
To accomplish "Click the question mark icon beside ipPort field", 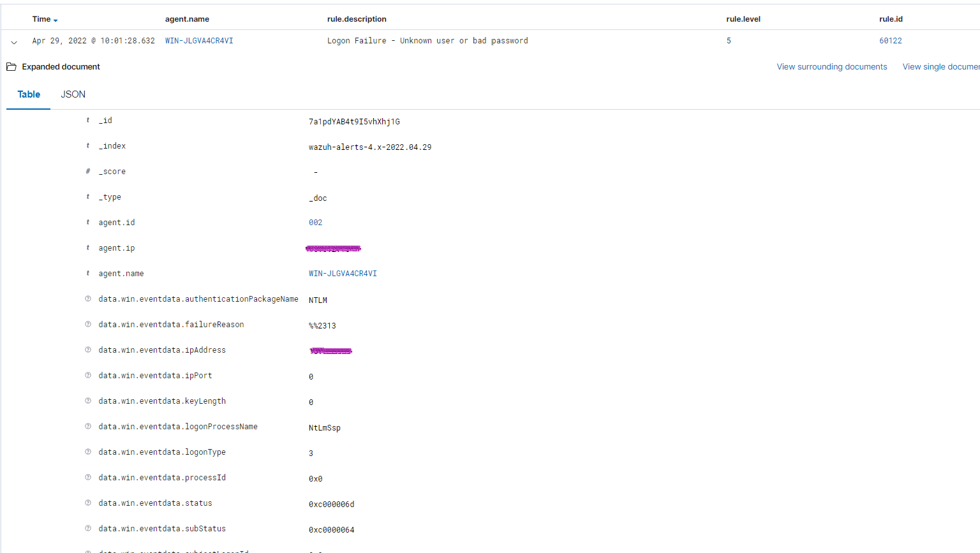I will coord(87,375).
